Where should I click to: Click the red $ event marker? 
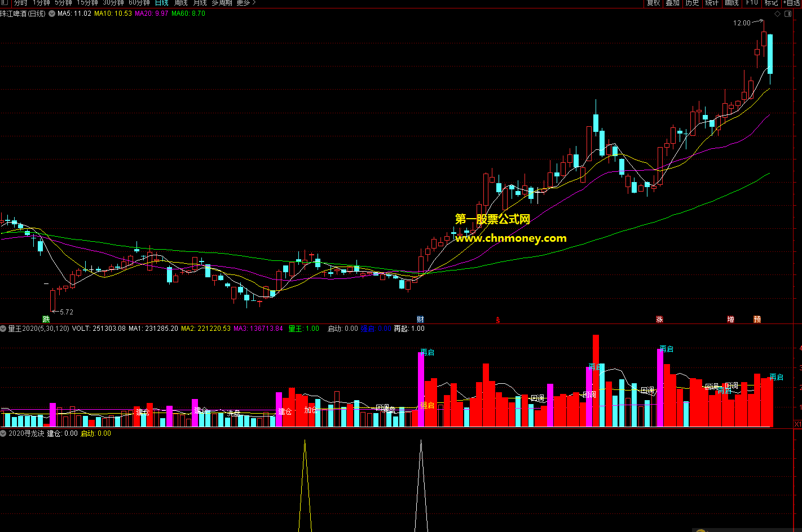(x=497, y=320)
